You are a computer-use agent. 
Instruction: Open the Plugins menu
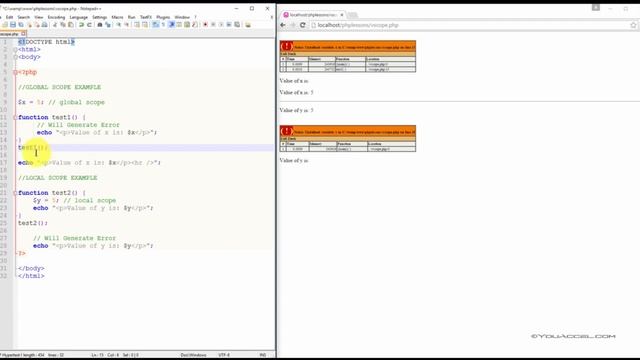pyautogui.click(x=163, y=17)
